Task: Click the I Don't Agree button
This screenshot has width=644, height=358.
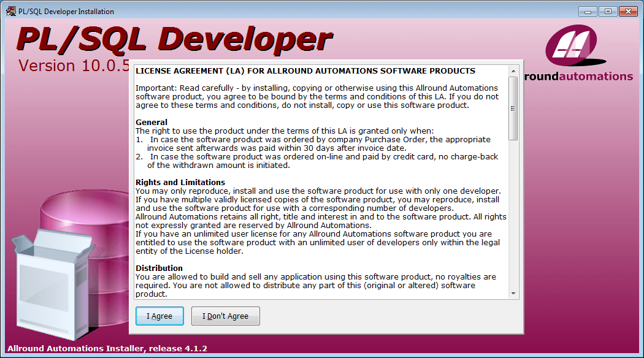Action: [226, 316]
